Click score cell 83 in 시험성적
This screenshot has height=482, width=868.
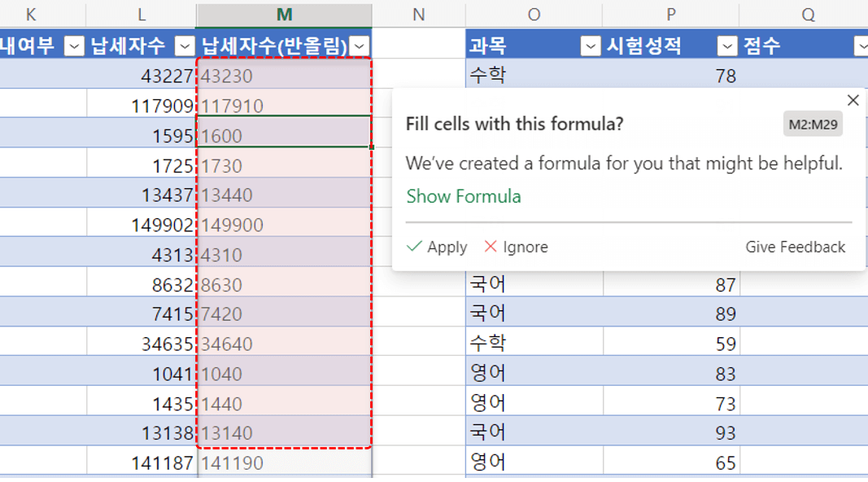[x=671, y=372]
